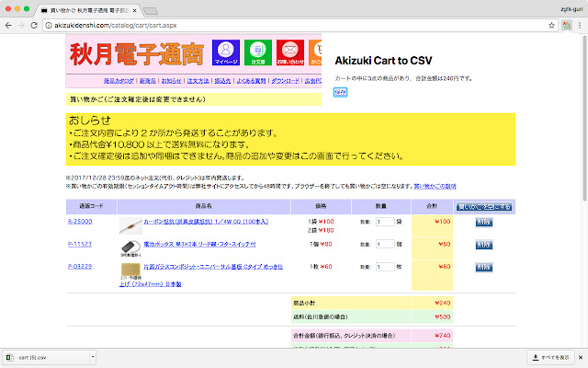Open the マイページ (My Page) icon
The image size is (588, 368).
tap(226, 52)
